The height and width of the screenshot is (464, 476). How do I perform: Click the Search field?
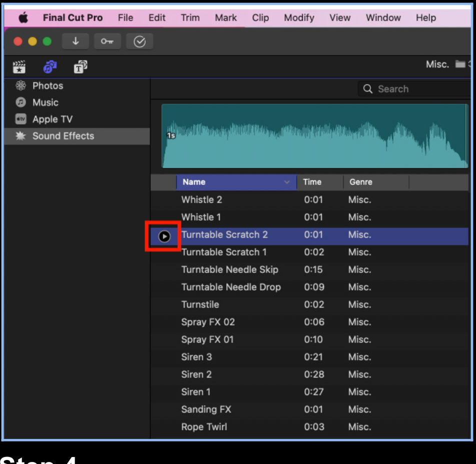(x=414, y=89)
